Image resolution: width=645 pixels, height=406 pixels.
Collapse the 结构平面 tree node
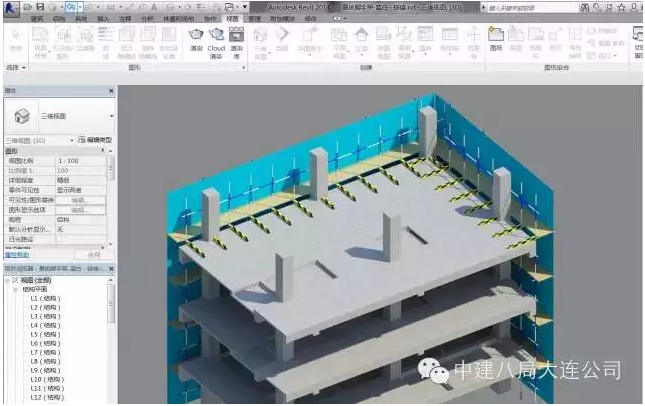tap(19, 289)
